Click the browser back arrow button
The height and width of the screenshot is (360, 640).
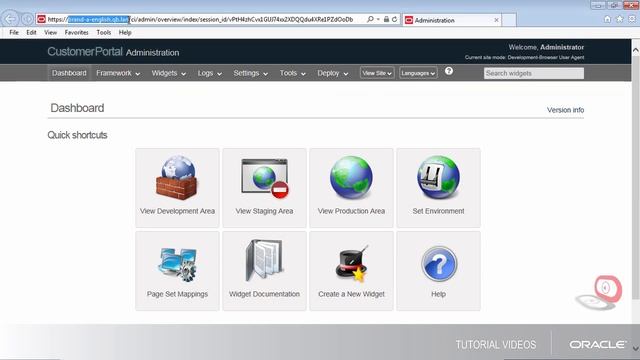[x=10, y=19]
